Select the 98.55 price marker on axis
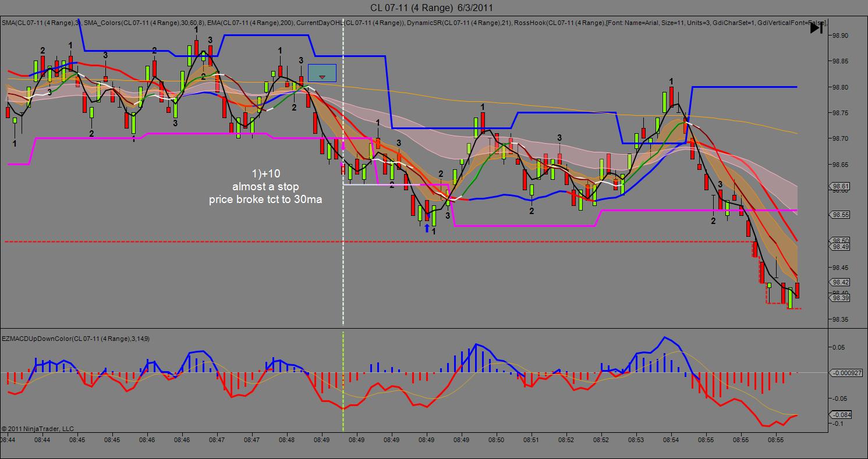This screenshot has height=459, width=868. click(841, 215)
